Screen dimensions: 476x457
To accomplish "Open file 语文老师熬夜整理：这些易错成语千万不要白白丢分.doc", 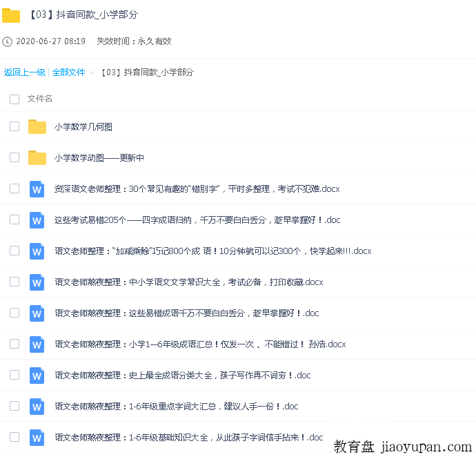I will [x=187, y=313].
